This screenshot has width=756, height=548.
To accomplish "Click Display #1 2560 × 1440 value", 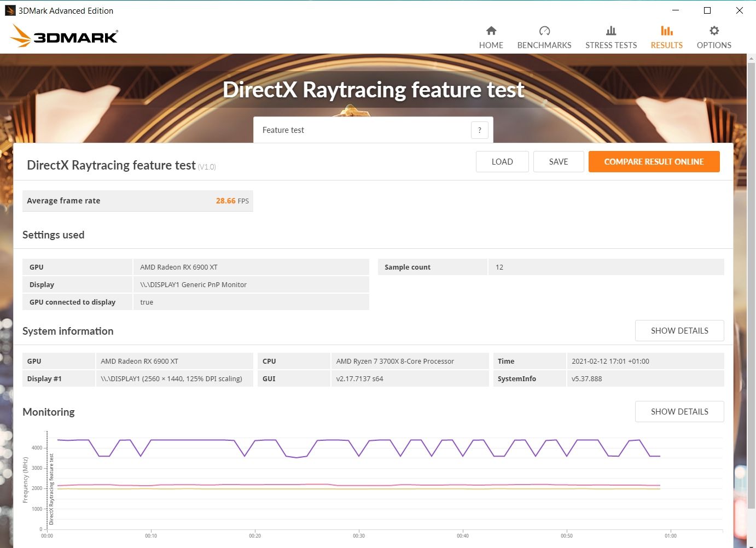I will pyautogui.click(x=171, y=379).
